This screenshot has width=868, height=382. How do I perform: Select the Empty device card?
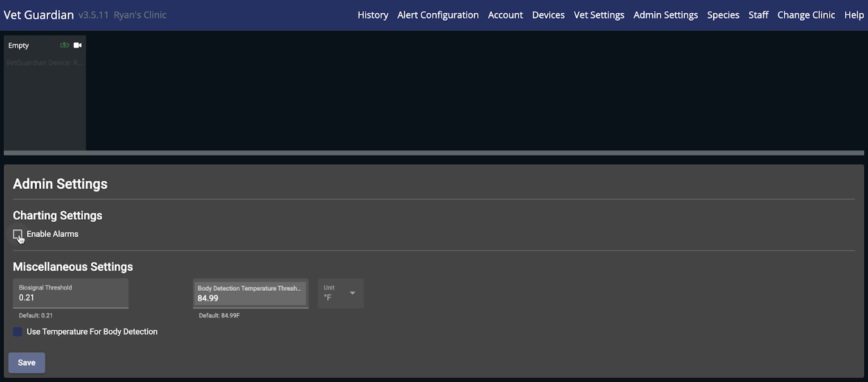coord(45,92)
